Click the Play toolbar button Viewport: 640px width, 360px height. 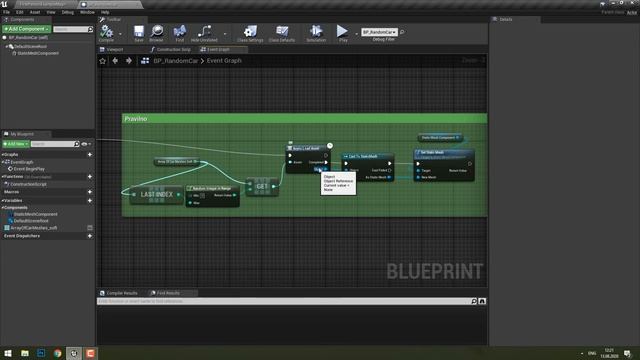(x=342, y=33)
